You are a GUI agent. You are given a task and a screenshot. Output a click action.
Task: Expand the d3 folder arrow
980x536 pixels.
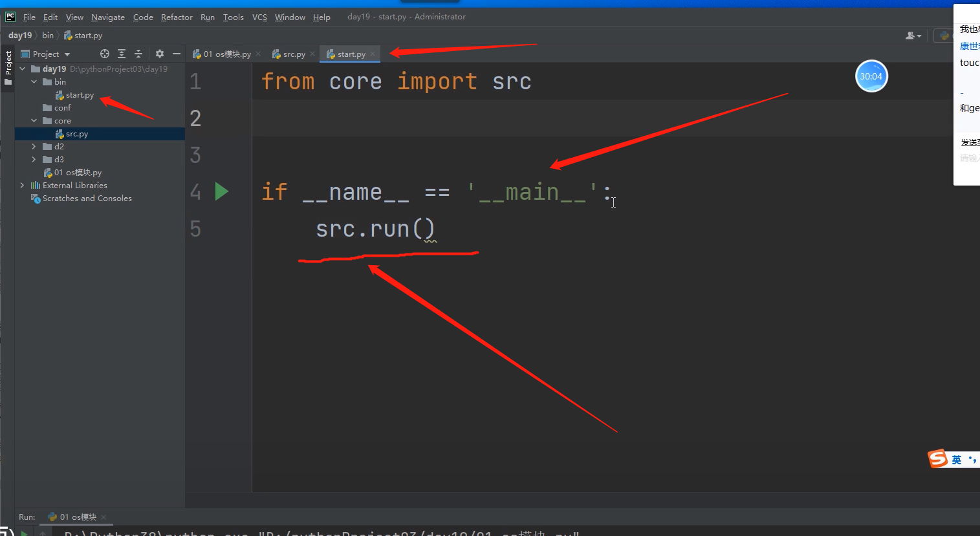point(34,159)
